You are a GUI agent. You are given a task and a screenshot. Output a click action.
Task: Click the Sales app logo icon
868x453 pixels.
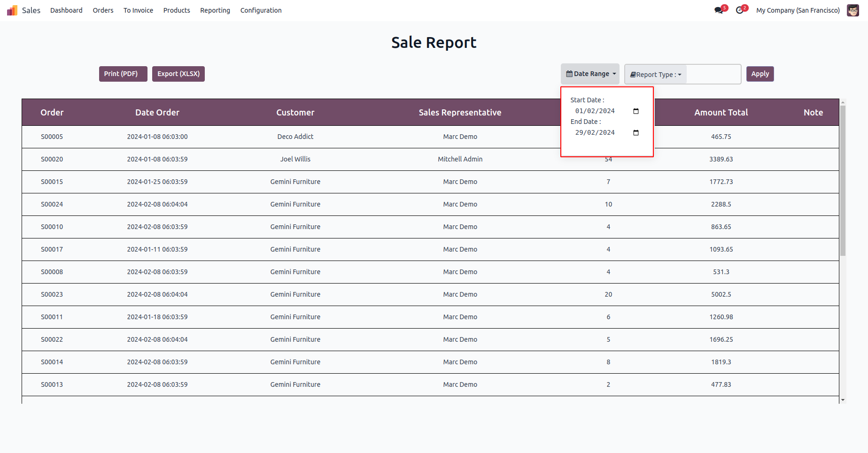tap(12, 10)
